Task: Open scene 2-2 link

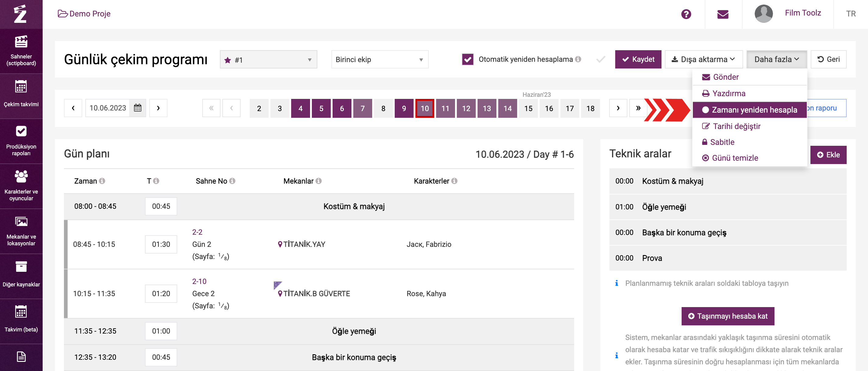Action: click(x=197, y=232)
